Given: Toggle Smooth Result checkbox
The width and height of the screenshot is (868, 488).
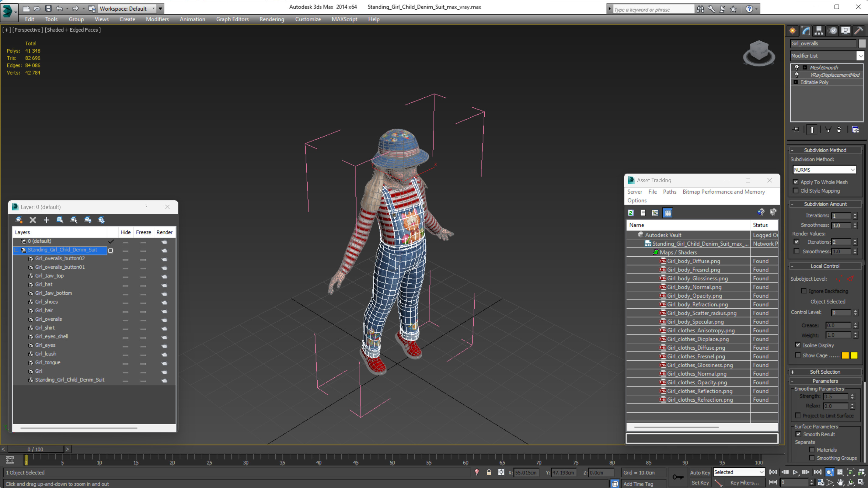Looking at the screenshot, I should click(x=798, y=434).
